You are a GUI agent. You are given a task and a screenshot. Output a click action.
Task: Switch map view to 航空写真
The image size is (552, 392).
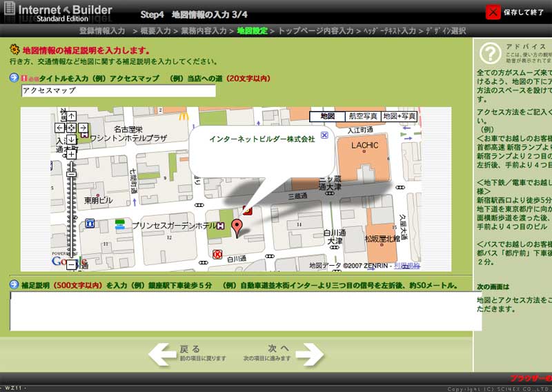click(362, 116)
